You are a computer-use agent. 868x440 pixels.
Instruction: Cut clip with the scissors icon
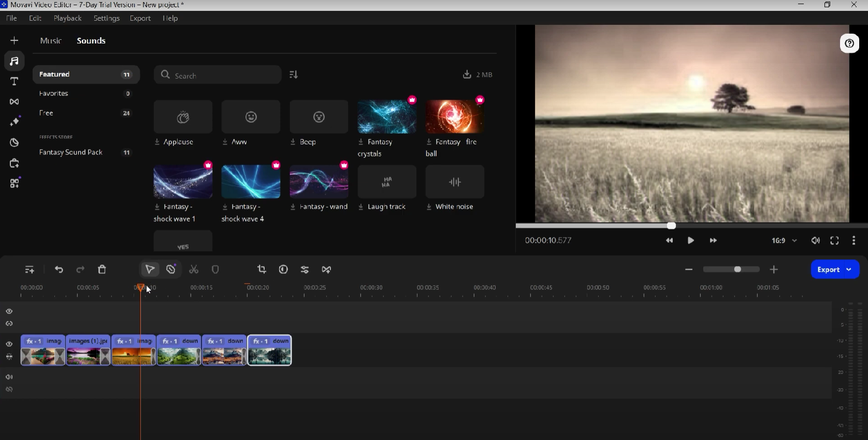pos(194,270)
